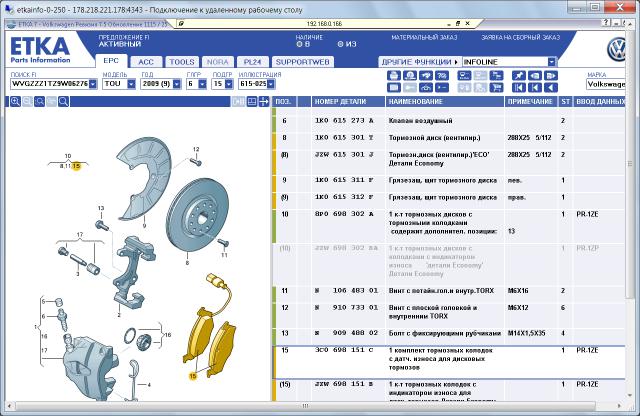Select part number 1K0 615 312 F
Viewport: 640px width, 416px height.
(344, 197)
